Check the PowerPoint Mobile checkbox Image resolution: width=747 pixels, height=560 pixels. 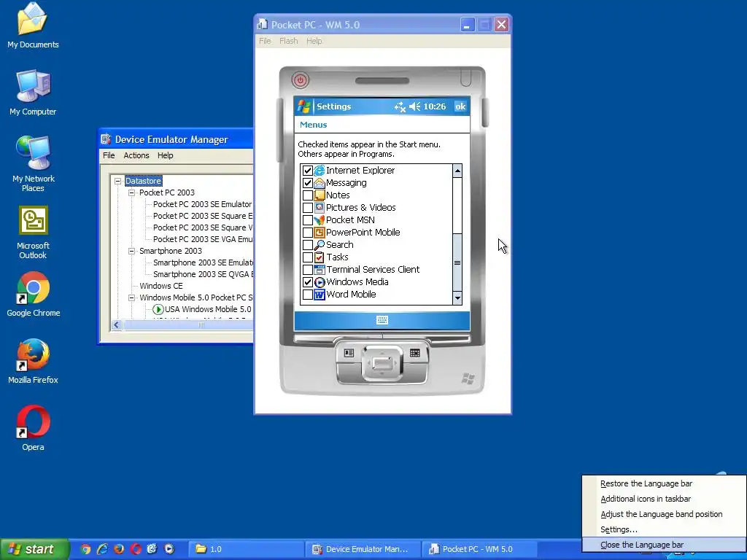(308, 233)
